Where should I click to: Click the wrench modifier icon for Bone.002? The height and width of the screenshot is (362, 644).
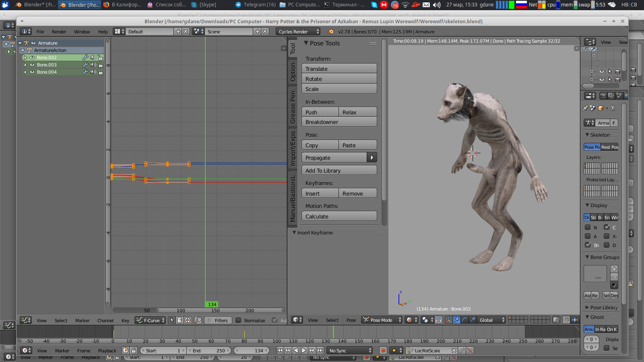click(85, 58)
